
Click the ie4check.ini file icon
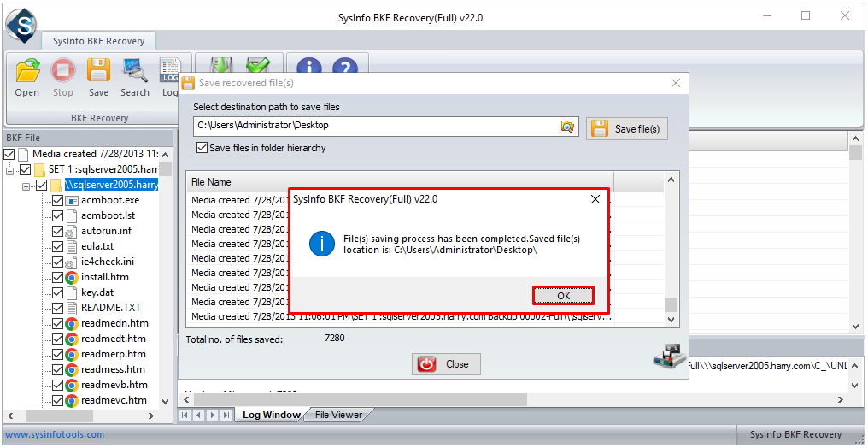(x=72, y=262)
